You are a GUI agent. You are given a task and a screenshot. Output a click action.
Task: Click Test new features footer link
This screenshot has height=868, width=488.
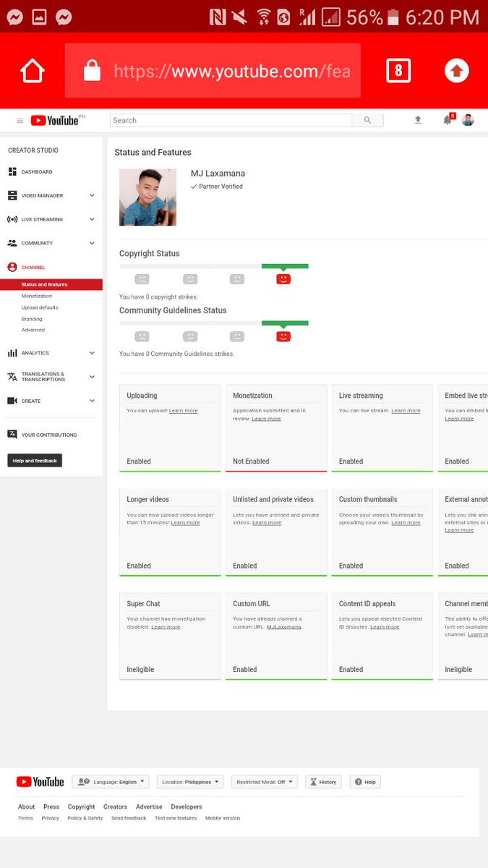point(176,818)
